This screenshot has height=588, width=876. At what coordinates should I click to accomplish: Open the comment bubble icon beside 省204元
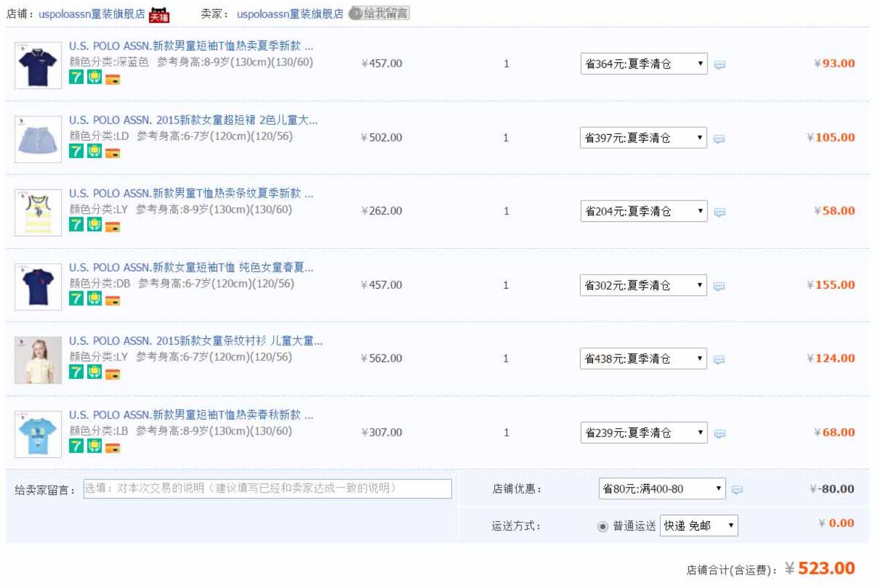click(x=720, y=212)
